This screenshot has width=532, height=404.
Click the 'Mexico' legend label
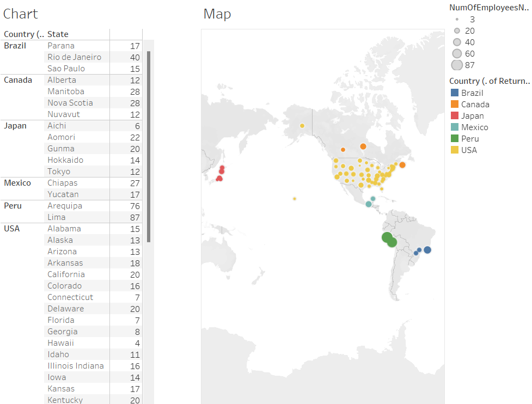pos(475,127)
